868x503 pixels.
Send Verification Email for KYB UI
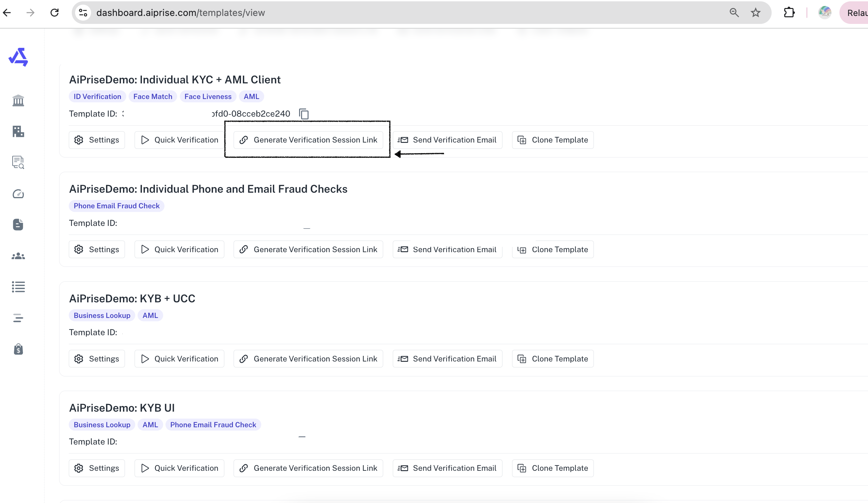pos(447,468)
